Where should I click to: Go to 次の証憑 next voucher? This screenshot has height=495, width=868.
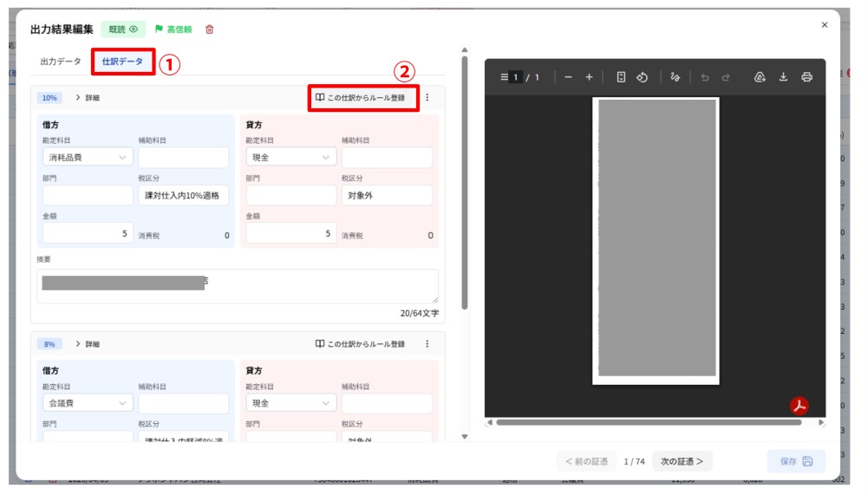pos(682,461)
